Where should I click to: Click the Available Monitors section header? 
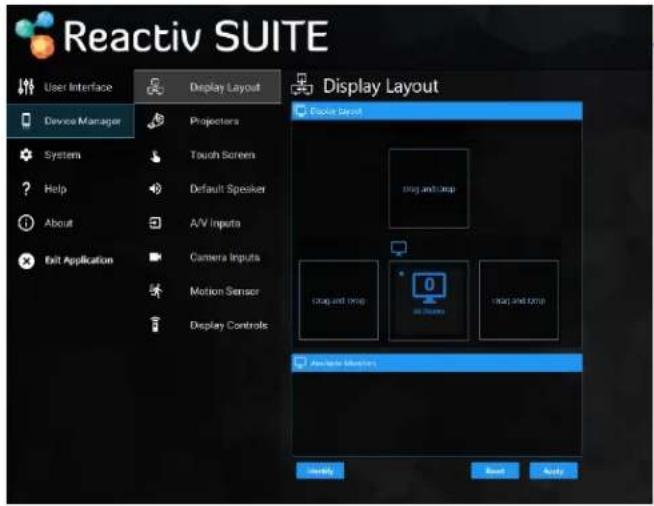437,363
